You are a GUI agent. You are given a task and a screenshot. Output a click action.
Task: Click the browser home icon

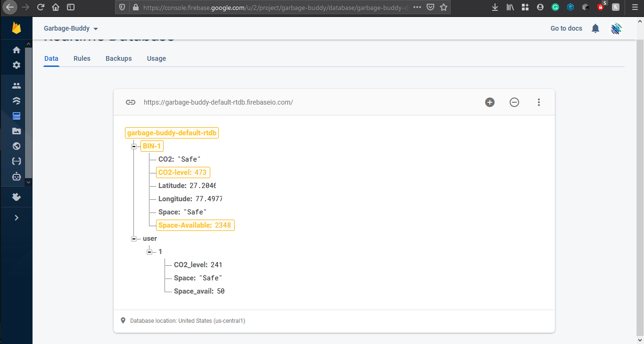(56, 7)
